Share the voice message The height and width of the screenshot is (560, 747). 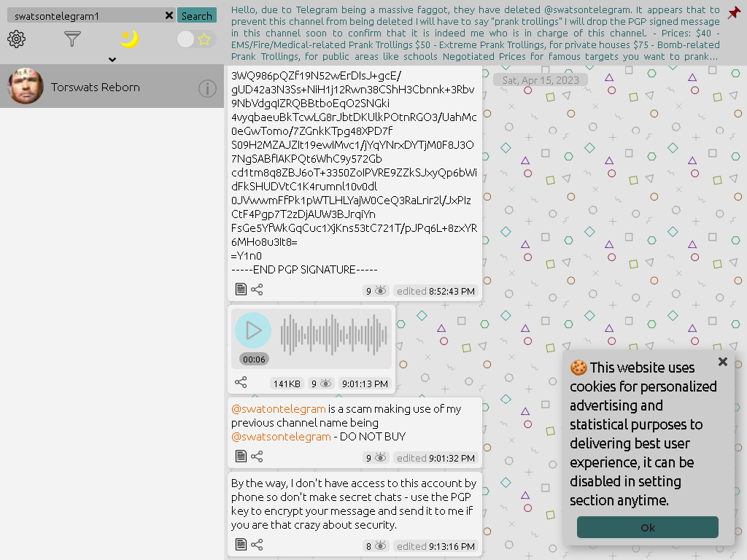[x=241, y=382]
